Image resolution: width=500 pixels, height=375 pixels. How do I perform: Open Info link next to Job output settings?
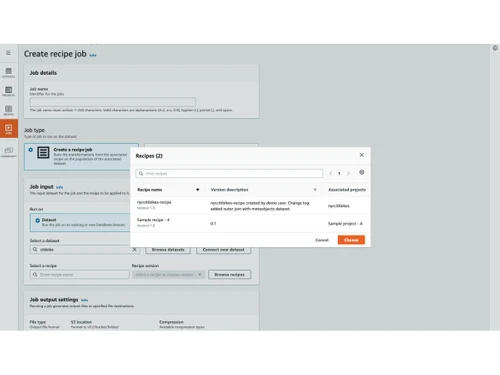click(x=84, y=300)
